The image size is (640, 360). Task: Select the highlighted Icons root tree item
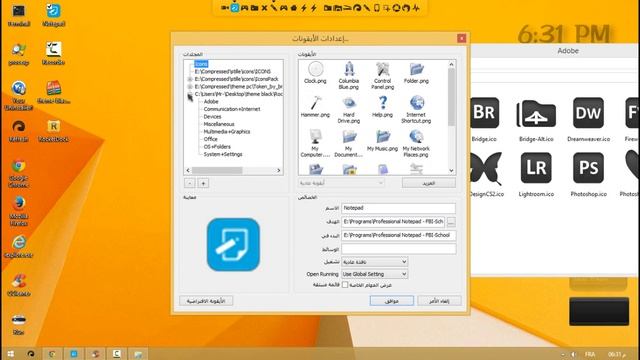coord(201,64)
